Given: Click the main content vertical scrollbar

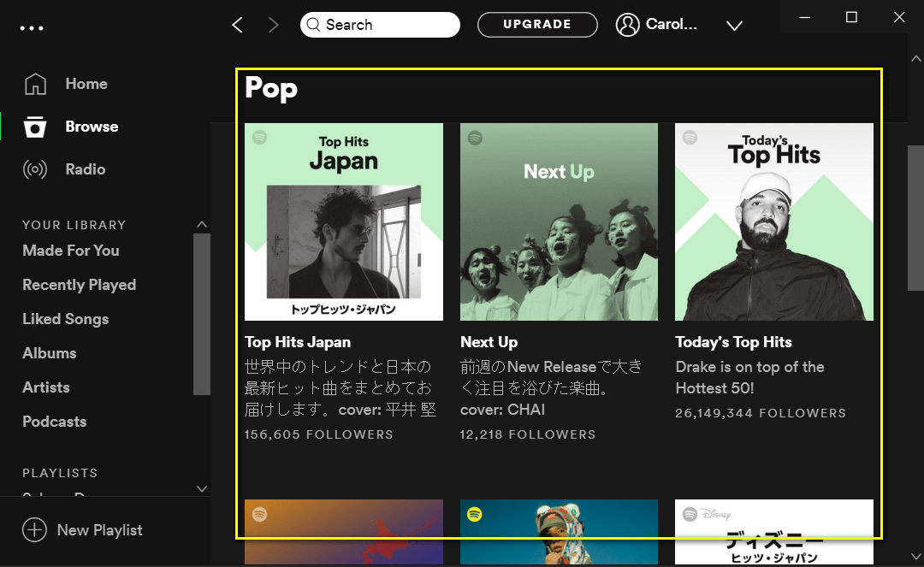Looking at the screenshot, I should click(915, 218).
